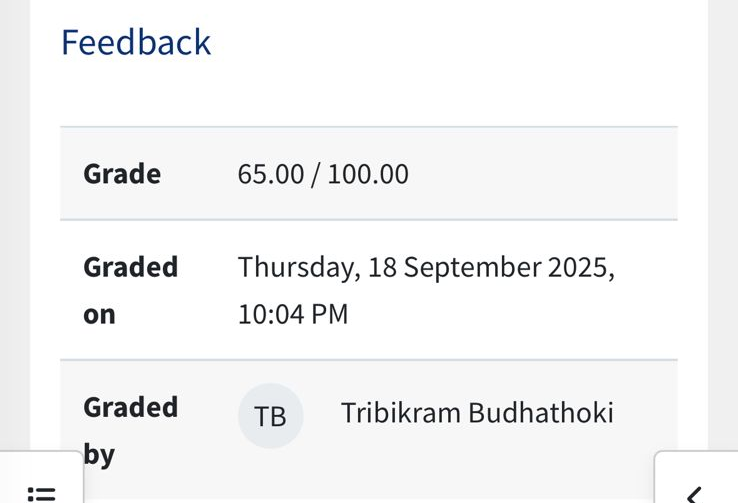738x503 pixels.
Task: Click the Feedback section heading
Action: (136, 43)
